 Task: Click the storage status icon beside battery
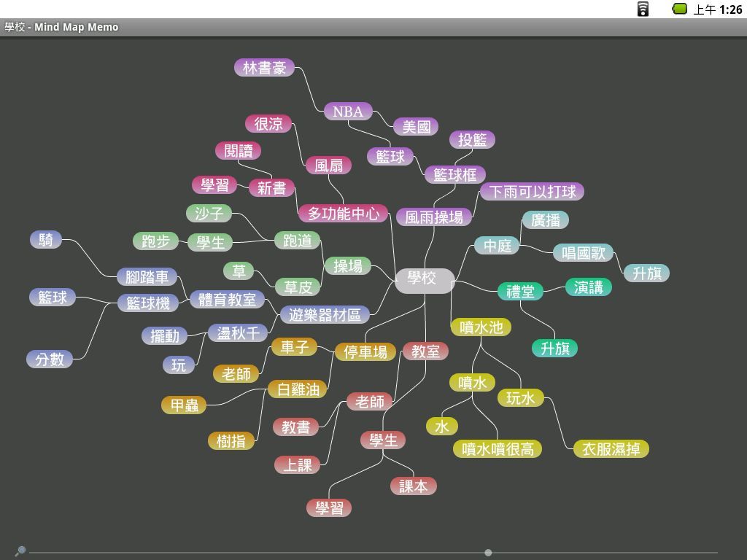[x=643, y=9]
